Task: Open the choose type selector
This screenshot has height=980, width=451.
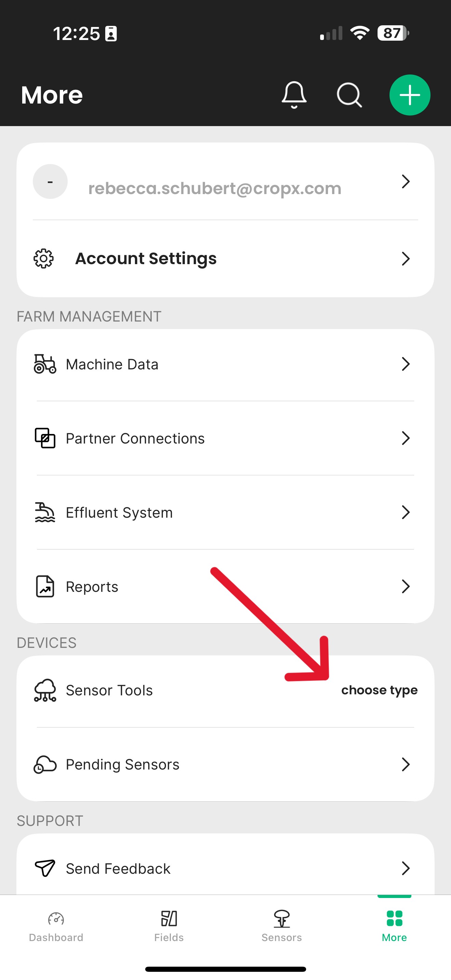Action: coord(379,690)
